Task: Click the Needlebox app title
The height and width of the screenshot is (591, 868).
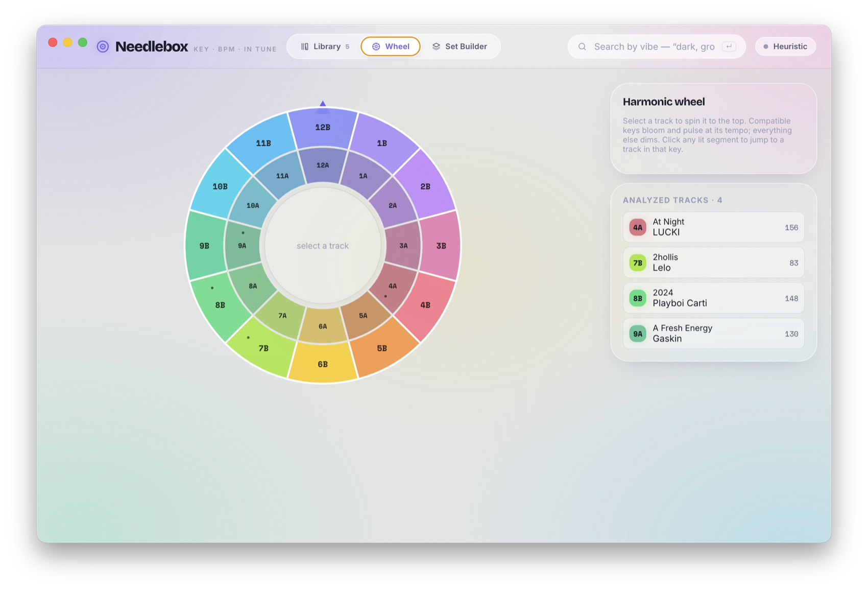Action: [x=152, y=46]
